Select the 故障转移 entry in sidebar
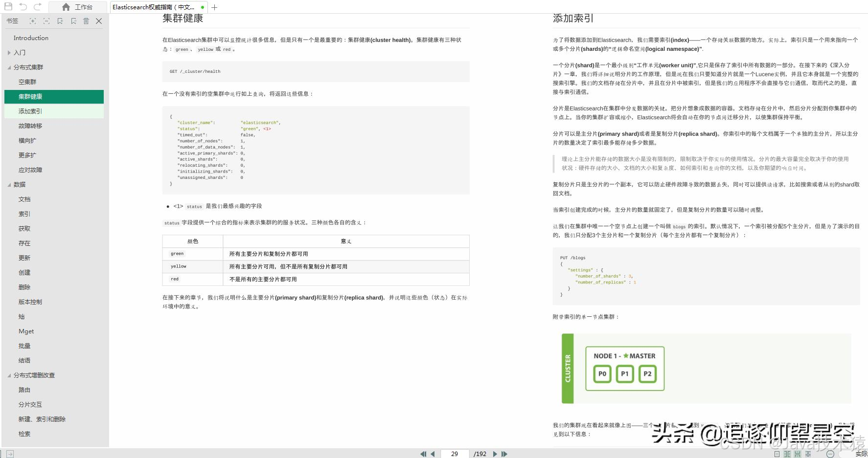The width and height of the screenshot is (868, 458). [29, 126]
